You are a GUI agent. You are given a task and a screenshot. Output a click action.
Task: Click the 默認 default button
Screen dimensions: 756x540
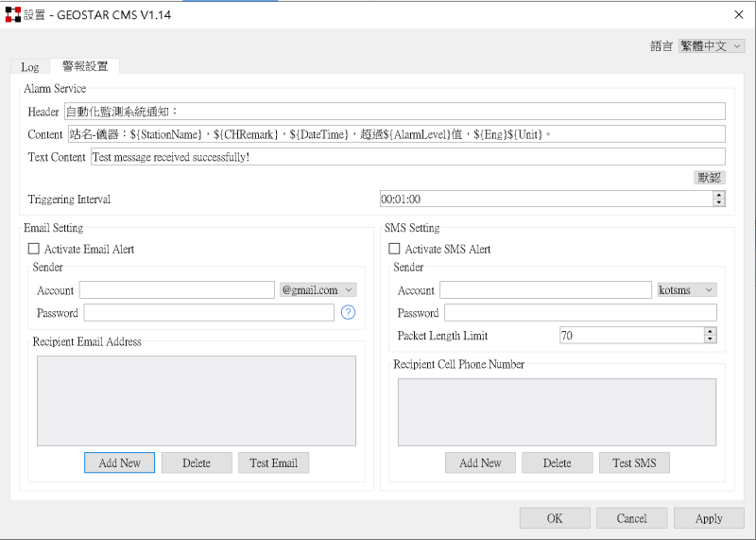[709, 177]
